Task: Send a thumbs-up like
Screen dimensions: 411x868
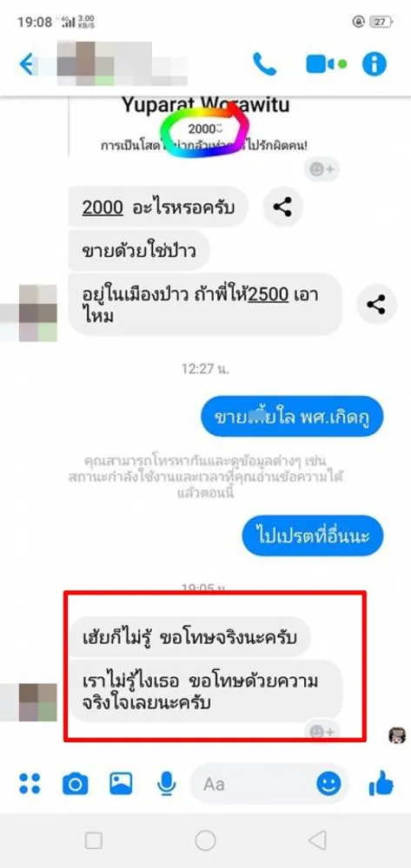Action: pos(381,783)
